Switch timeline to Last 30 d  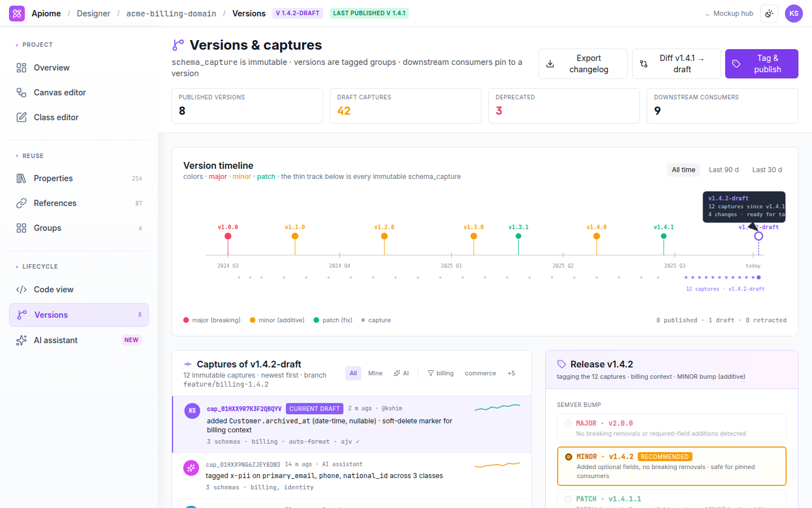(x=767, y=170)
